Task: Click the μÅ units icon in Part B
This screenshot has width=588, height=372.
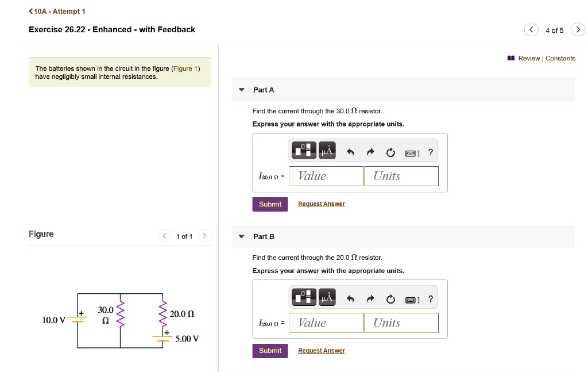Action: coord(327,297)
